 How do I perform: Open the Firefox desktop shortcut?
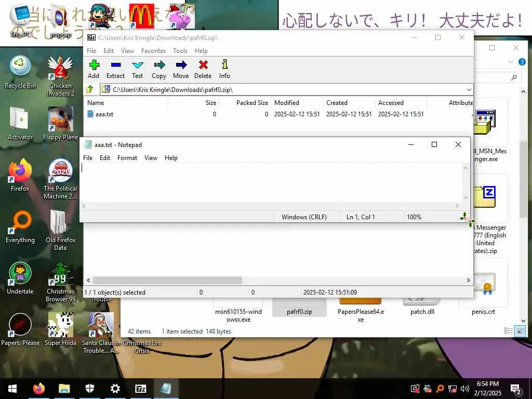click(x=20, y=175)
